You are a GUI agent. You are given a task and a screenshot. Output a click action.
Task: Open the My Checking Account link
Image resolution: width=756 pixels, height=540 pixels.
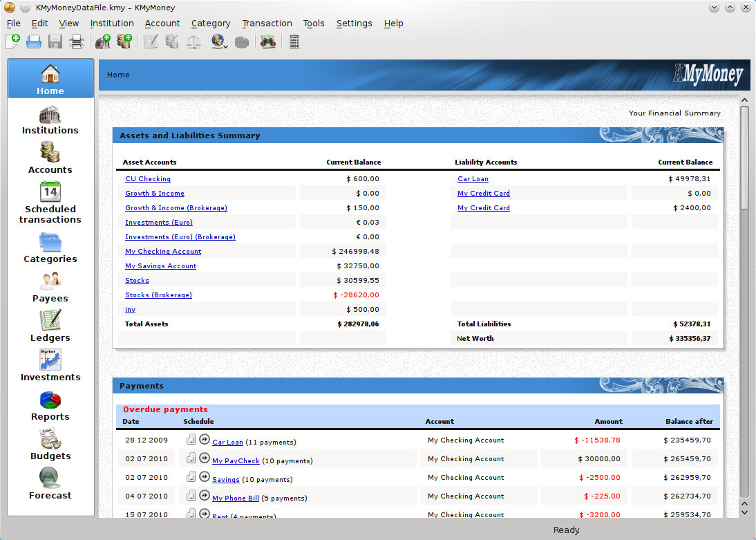[x=163, y=252]
